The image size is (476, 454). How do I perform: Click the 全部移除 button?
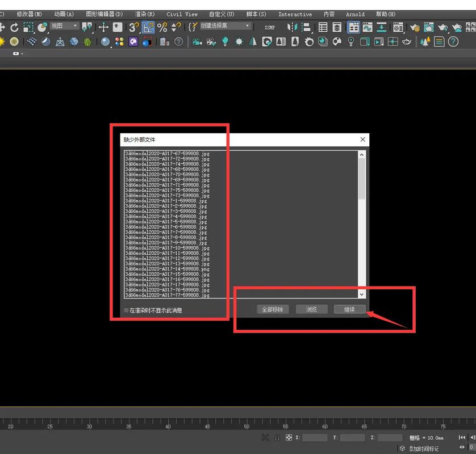pos(273,309)
